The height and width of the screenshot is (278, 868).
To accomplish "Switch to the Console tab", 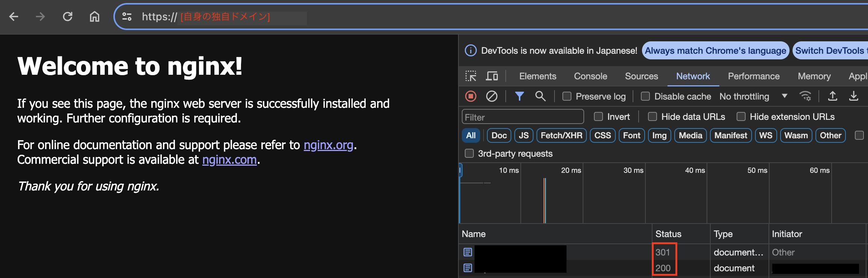I will 591,76.
